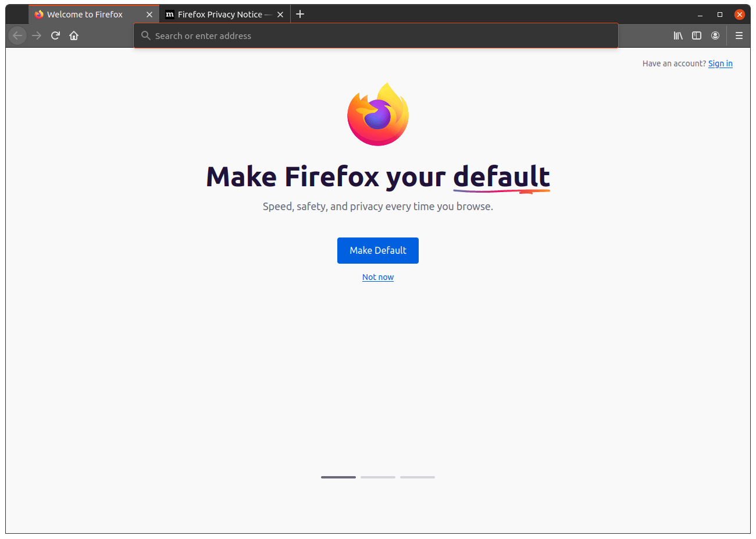Image resolution: width=756 pixels, height=539 pixels.
Task: Switch to Welcome to Firefox tab
Action: [x=94, y=15]
